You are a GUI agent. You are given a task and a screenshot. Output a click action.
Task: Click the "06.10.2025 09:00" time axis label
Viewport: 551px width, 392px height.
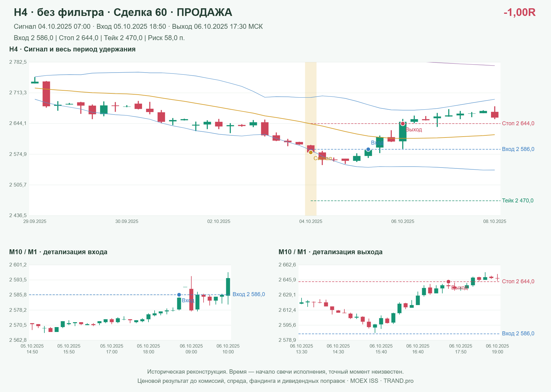click(x=191, y=349)
